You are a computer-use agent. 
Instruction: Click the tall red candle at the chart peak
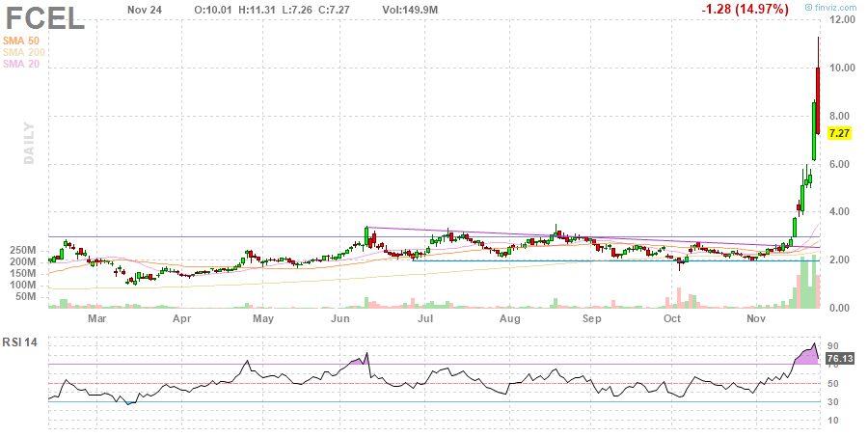click(818, 99)
